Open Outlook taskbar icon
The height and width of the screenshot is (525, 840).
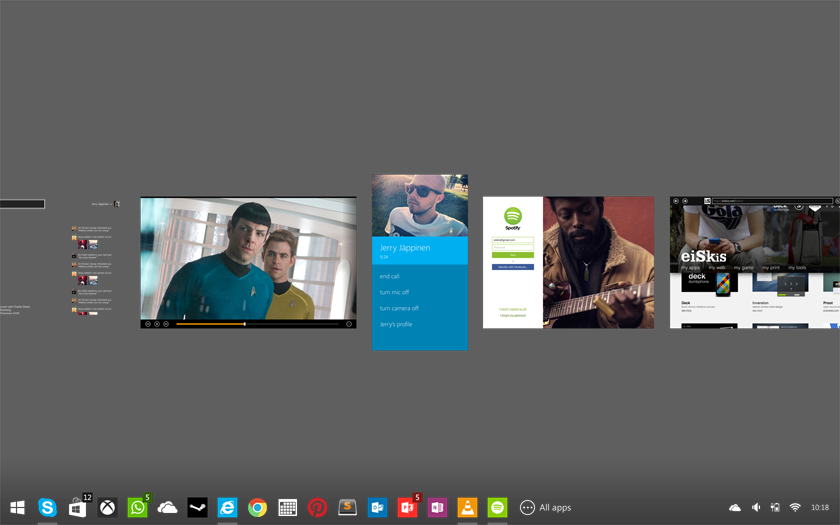378,507
